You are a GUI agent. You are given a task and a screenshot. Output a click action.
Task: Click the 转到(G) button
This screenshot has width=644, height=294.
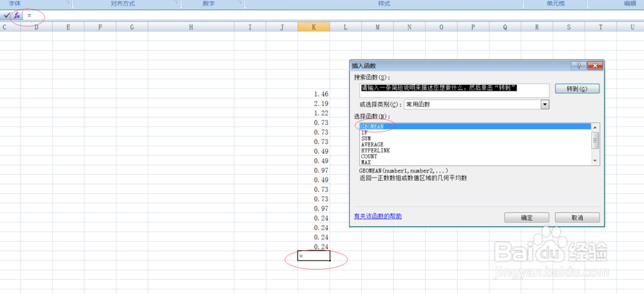point(577,89)
